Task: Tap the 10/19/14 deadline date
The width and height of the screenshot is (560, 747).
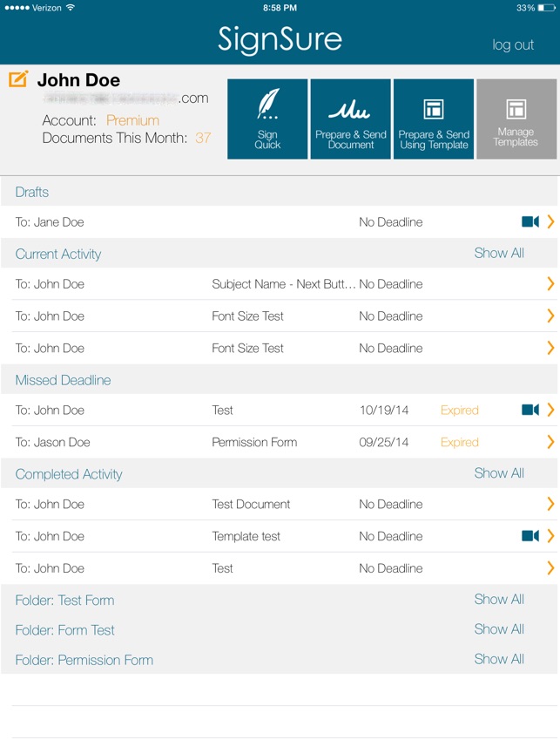Action: [384, 411]
